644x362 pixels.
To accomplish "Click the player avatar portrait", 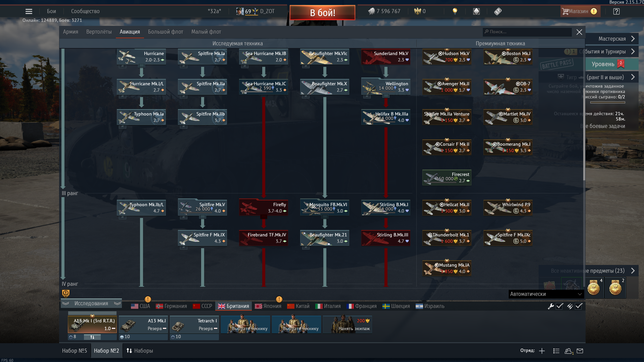I will click(x=240, y=11).
